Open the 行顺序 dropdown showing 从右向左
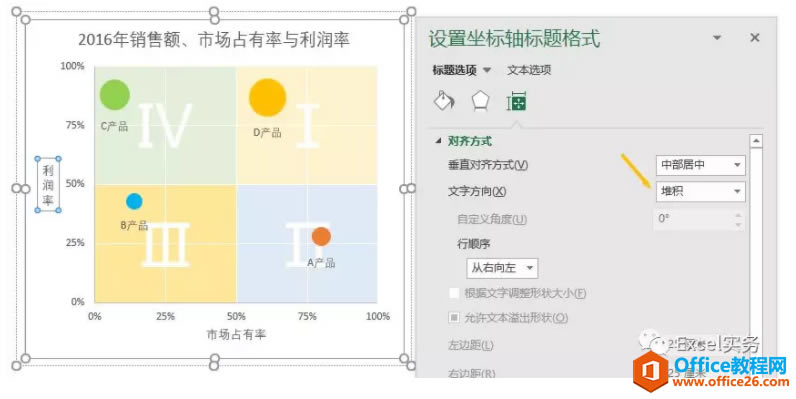The width and height of the screenshot is (796, 399). coord(502,268)
